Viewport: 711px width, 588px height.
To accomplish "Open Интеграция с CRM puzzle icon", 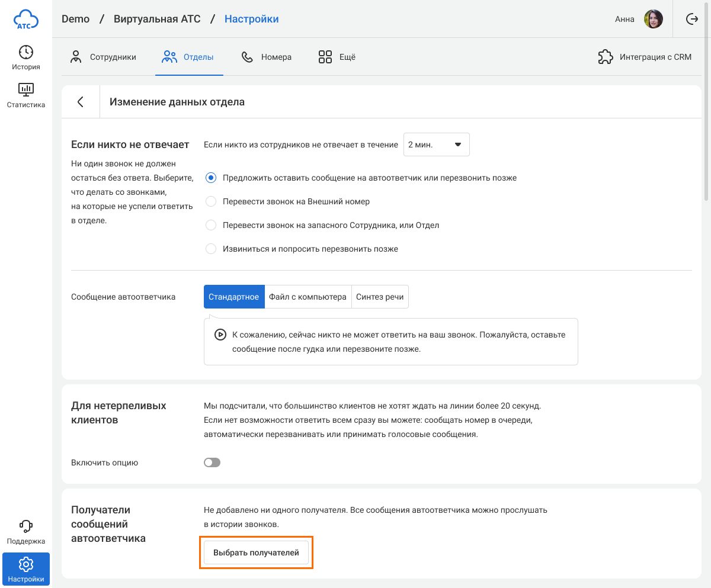I will pyautogui.click(x=605, y=57).
